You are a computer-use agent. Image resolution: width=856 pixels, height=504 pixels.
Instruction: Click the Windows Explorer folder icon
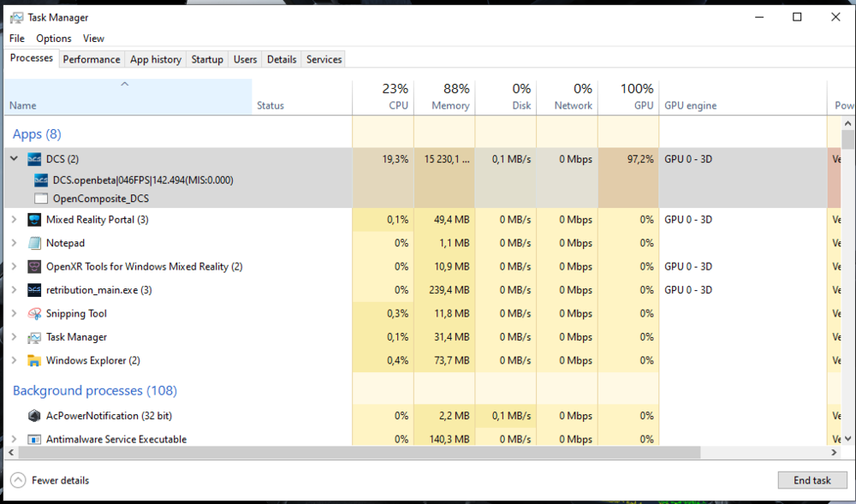pyautogui.click(x=34, y=361)
